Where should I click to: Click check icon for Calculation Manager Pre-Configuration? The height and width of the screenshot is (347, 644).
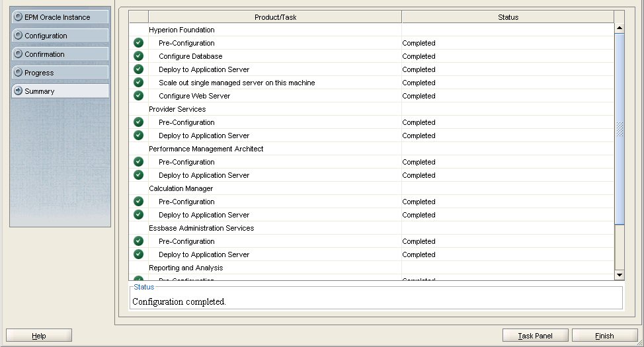pyautogui.click(x=138, y=201)
